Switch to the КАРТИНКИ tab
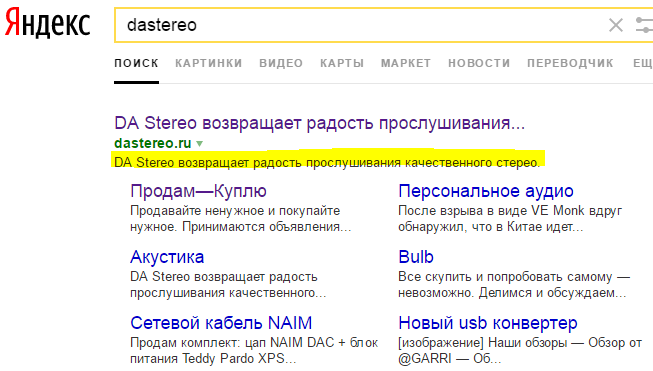The width and height of the screenshot is (653, 371). (209, 63)
